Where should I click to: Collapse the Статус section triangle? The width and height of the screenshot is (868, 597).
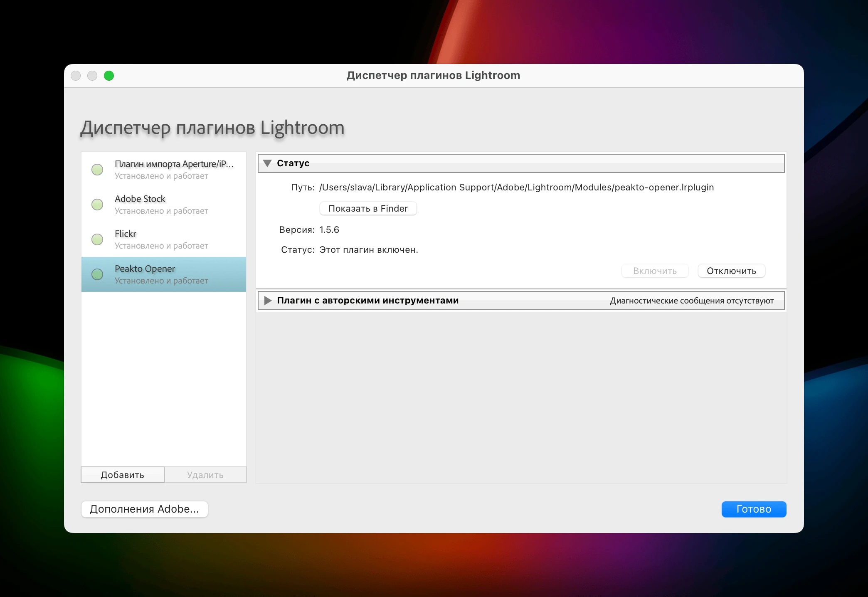point(268,163)
